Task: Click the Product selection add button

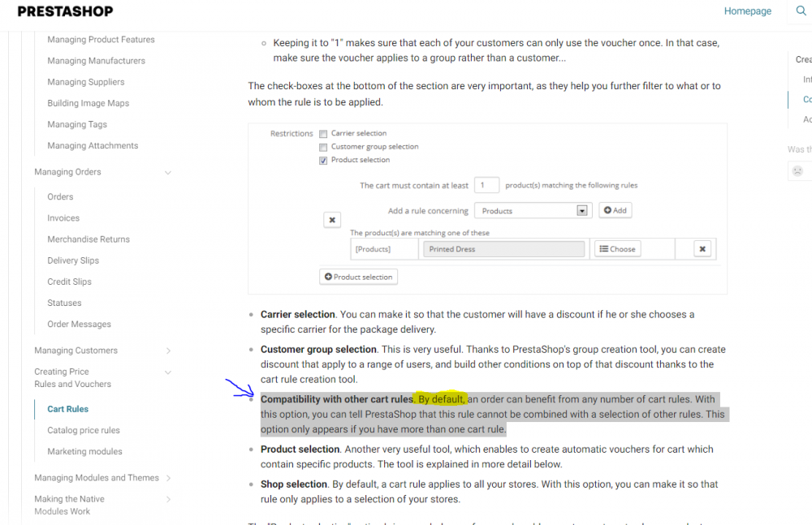Action: (358, 277)
